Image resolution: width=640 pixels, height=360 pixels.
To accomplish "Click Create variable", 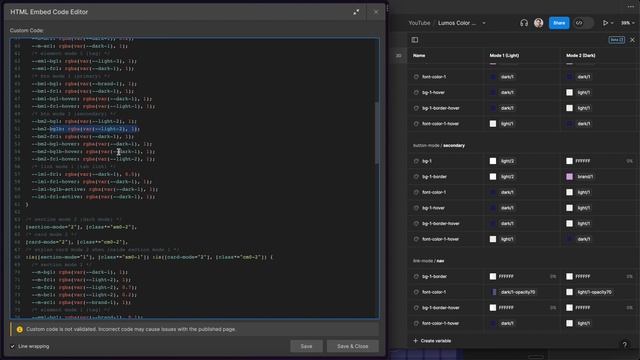I will tap(432, 341).
